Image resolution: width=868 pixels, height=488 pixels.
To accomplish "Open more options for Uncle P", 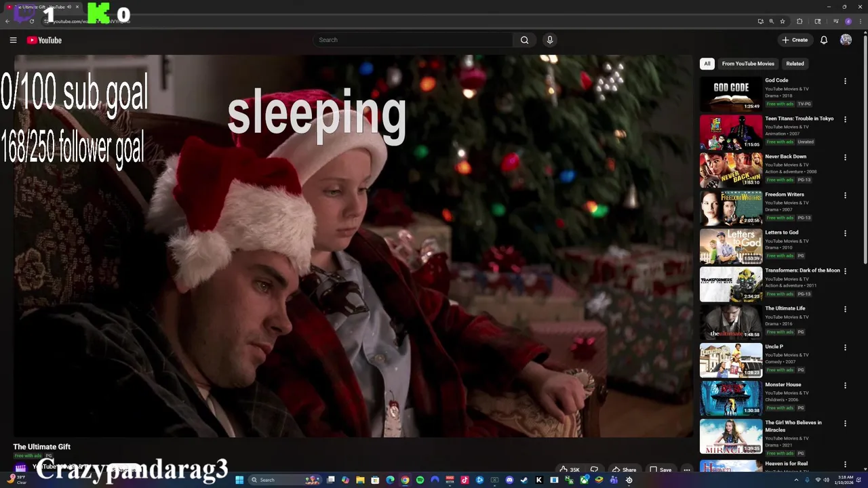I will 845,347.
